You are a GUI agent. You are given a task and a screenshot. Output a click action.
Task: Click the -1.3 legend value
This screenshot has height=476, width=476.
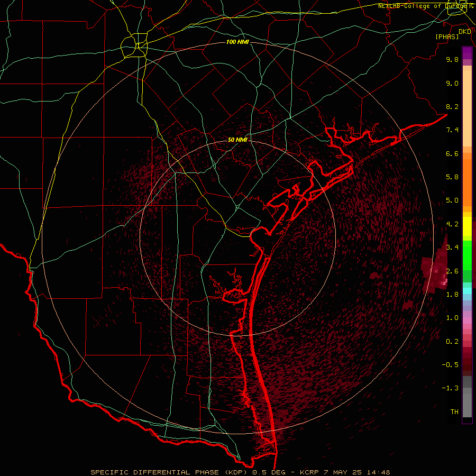[450, 388]
